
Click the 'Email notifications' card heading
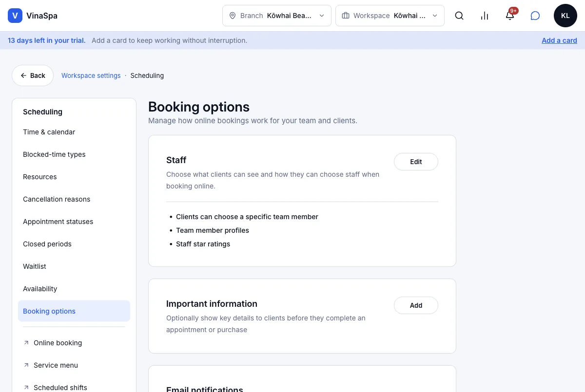point(205,389)
